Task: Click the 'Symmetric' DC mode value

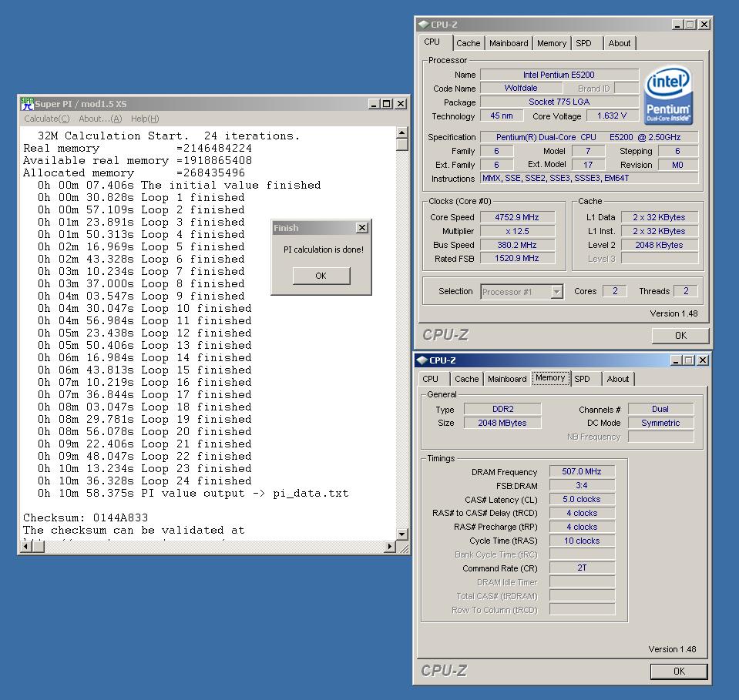Action: point(660,423)
